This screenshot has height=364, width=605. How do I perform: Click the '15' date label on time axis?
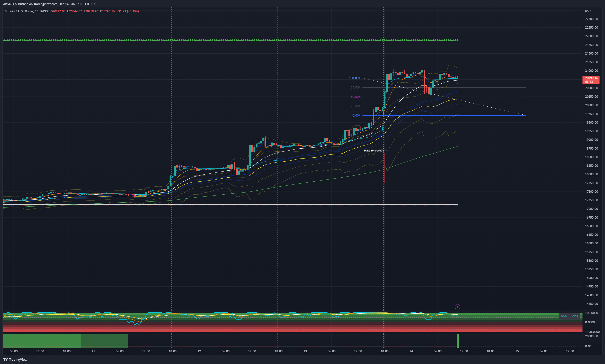point(517,351)
